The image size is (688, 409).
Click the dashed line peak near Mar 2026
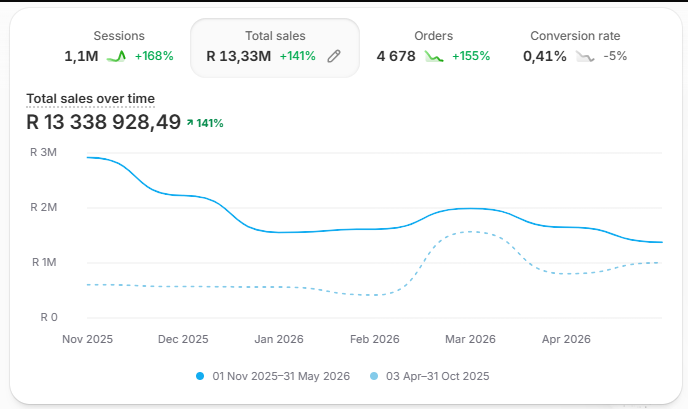pos(470,232)
